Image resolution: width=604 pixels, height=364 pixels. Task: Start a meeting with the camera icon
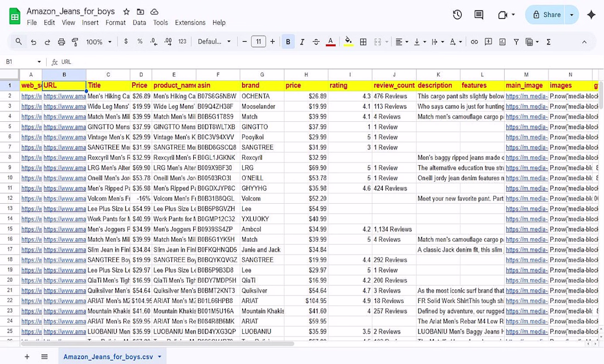502,15
